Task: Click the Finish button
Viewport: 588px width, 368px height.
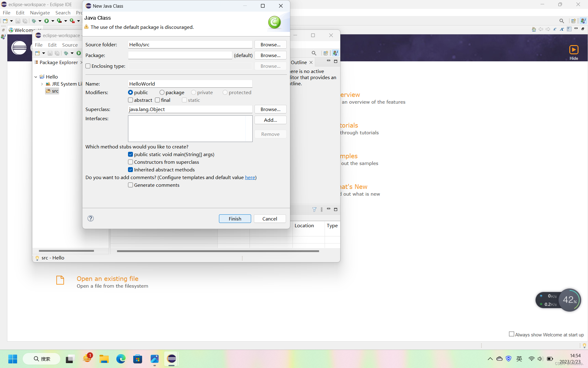Action: (x=235, y=219)
